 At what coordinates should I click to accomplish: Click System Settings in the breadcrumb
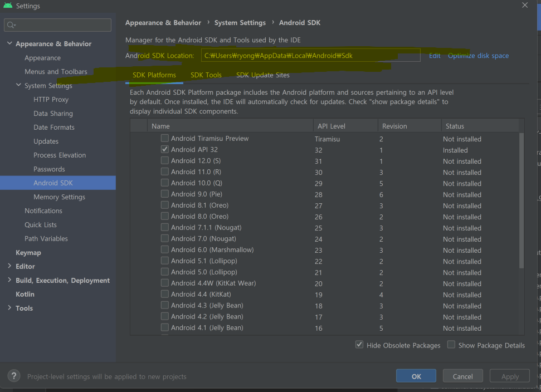[240, 23]
